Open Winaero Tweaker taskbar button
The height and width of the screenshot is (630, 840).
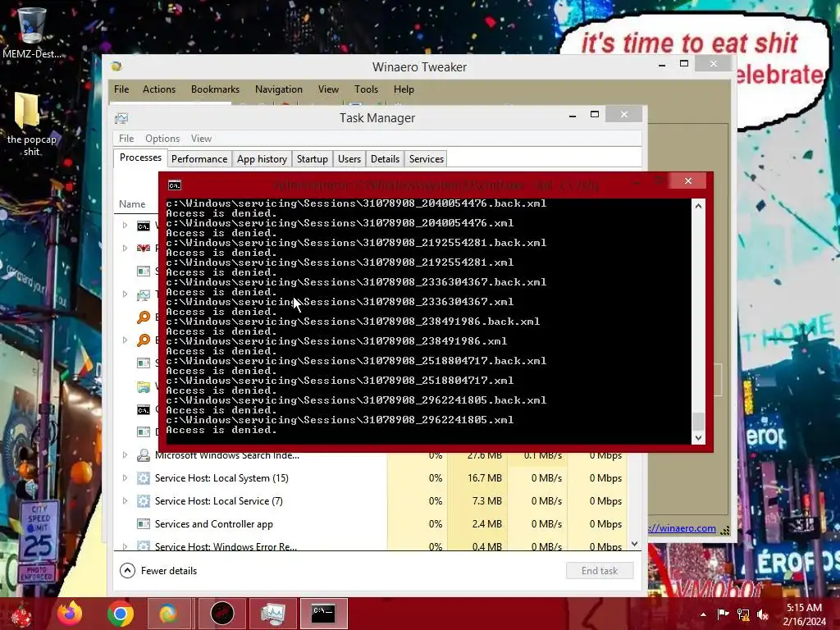[x=169, y=614]
